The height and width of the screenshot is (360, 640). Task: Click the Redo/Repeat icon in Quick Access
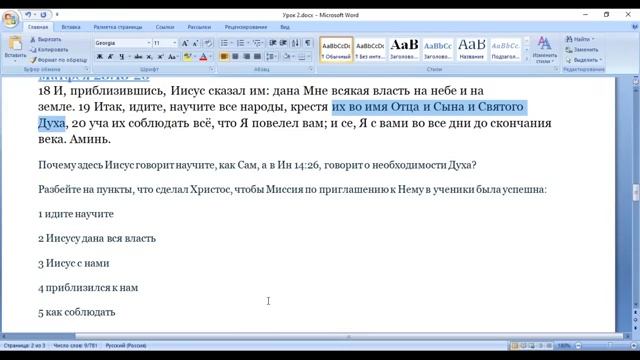coord(43,15)
